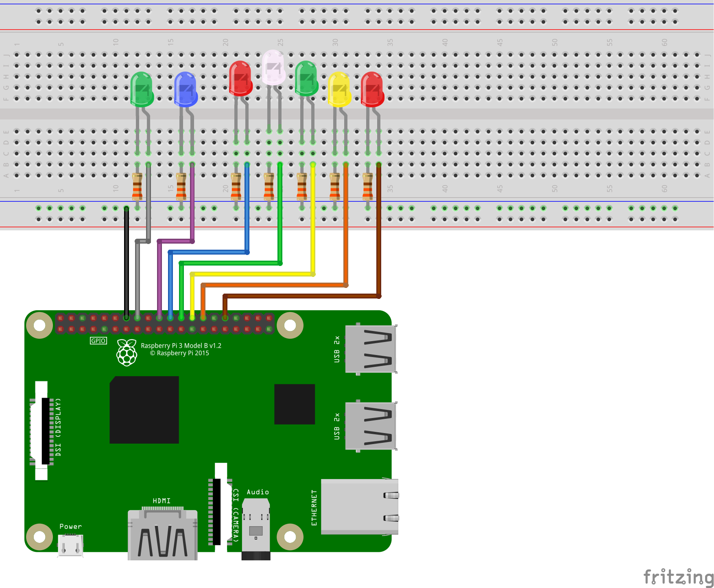This screenshot has height=588, width=714.
Task: Click the blue LED on the breadboard
Action: point(186,89)
